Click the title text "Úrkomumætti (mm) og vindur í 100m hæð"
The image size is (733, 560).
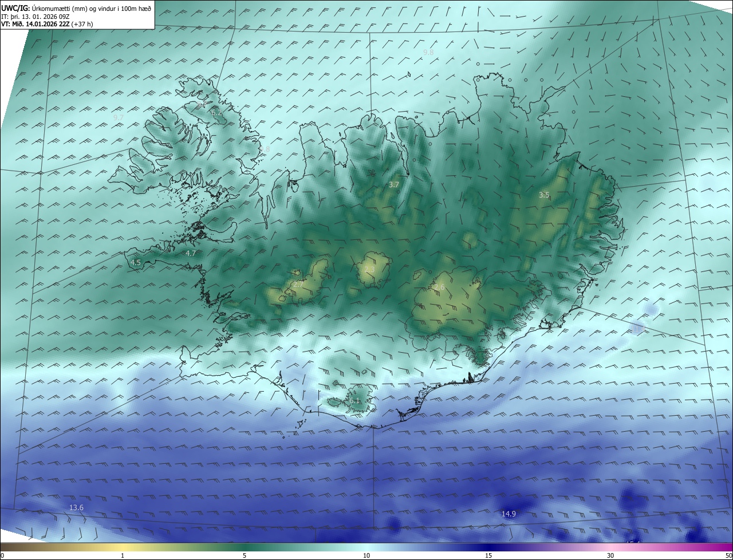92,7
